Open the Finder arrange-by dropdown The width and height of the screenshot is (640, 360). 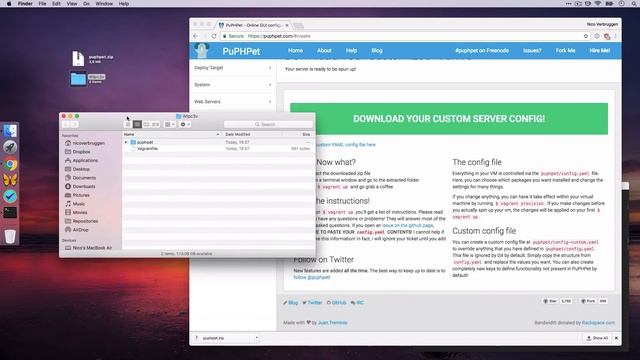169,124
